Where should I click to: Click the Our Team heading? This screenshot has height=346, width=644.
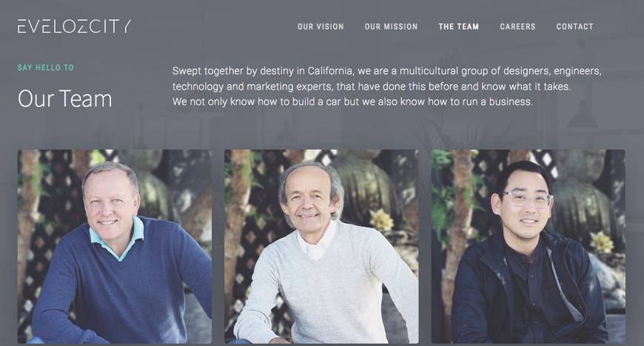[x=65, y=99]
